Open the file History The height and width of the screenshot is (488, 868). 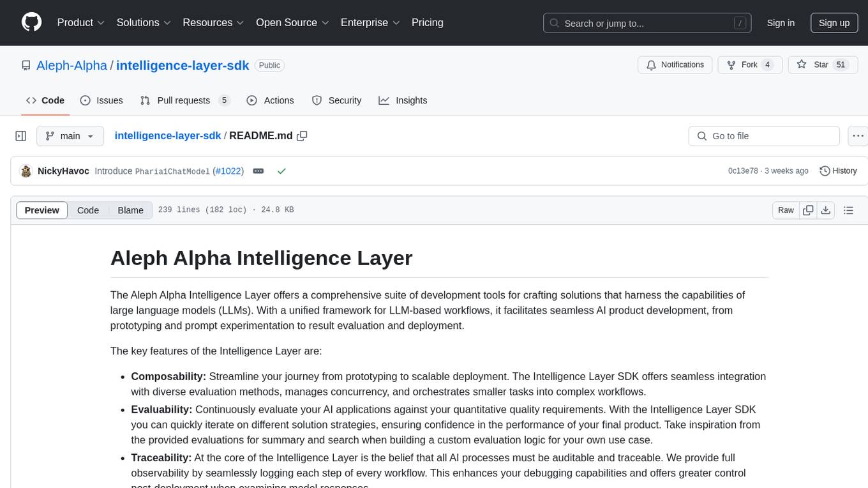pos(838,171)
